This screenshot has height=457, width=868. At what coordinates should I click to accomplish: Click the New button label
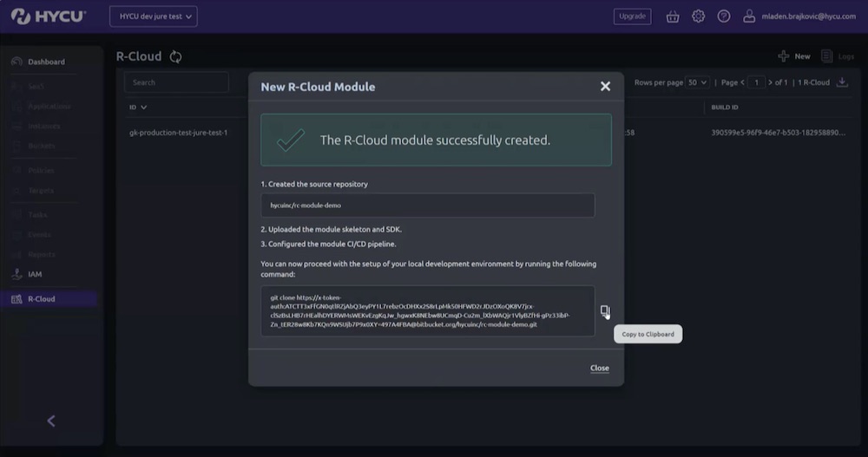[x=802, y=56]
